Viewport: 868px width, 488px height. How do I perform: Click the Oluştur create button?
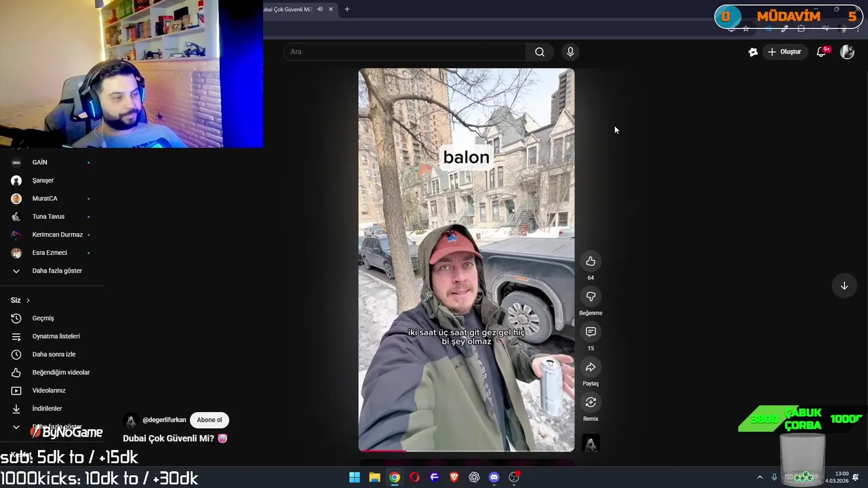point(785,52)
